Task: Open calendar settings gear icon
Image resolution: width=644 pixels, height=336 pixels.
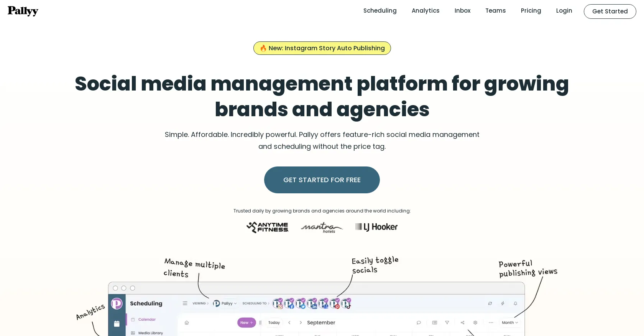Action: pyautogui.click(x=475, y=323)
